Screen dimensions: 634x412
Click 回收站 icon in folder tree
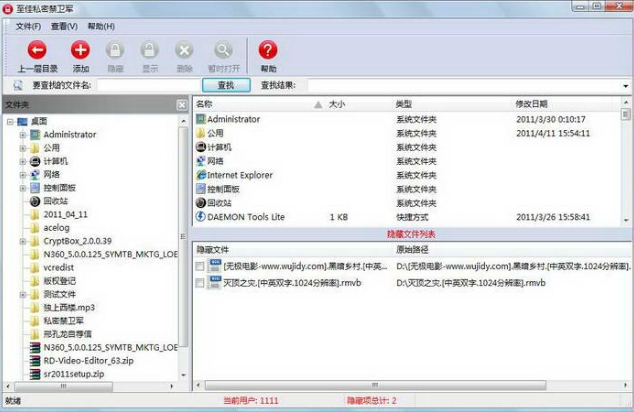[x=35, y=201]
